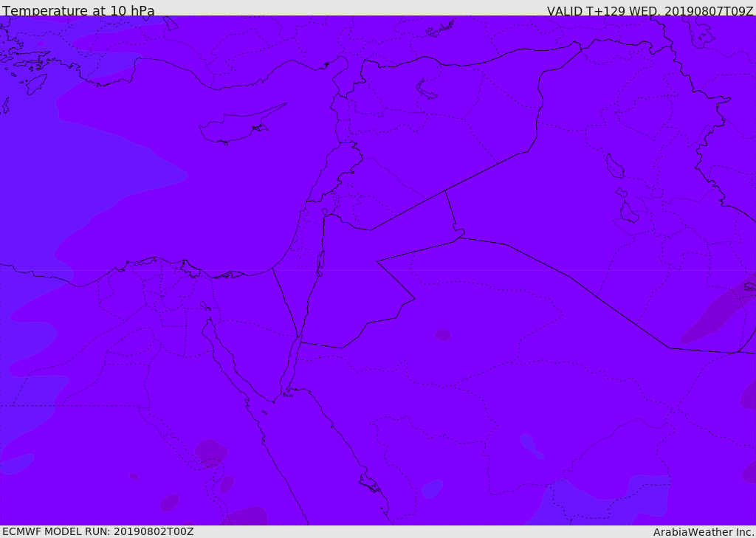756x538 pixels.
Task: Select the 'VALID T+129 WED. 20190807T09Z' timestamp
Action: click(650, 10)
